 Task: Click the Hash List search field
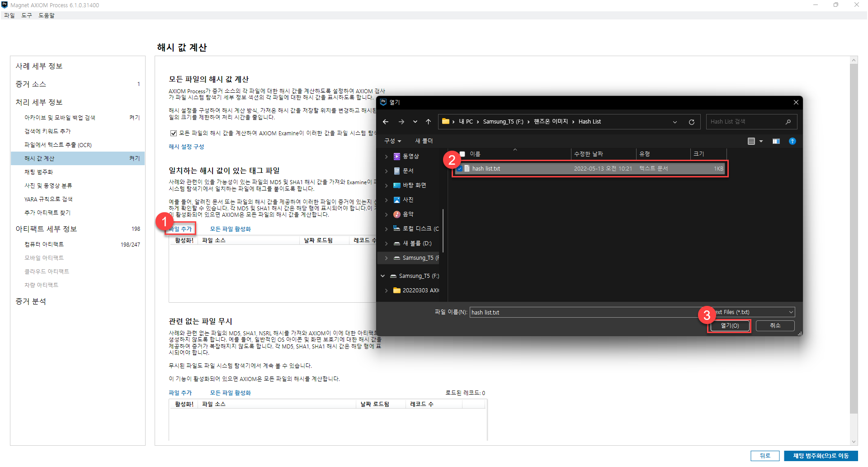coord(746,122)
